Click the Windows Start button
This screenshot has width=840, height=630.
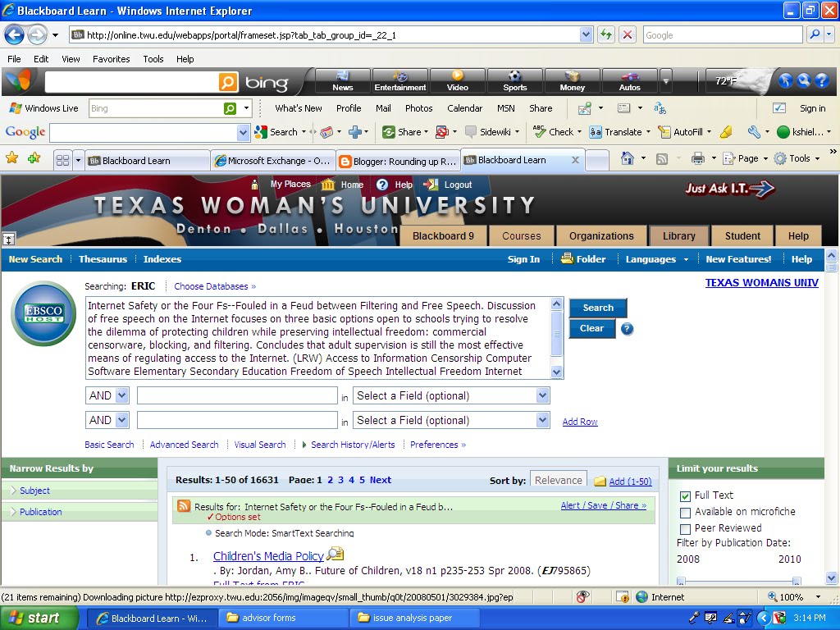point(39,618)
